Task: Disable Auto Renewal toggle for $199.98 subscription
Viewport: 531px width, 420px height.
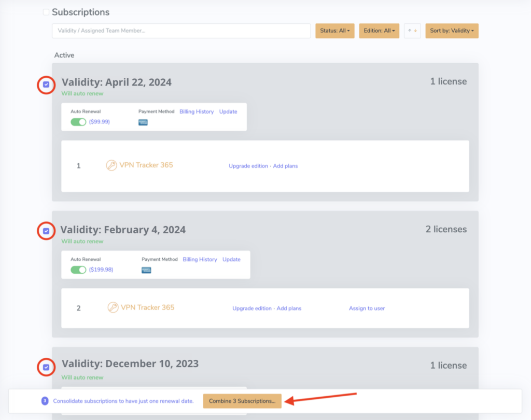Action: coord(78,270)
